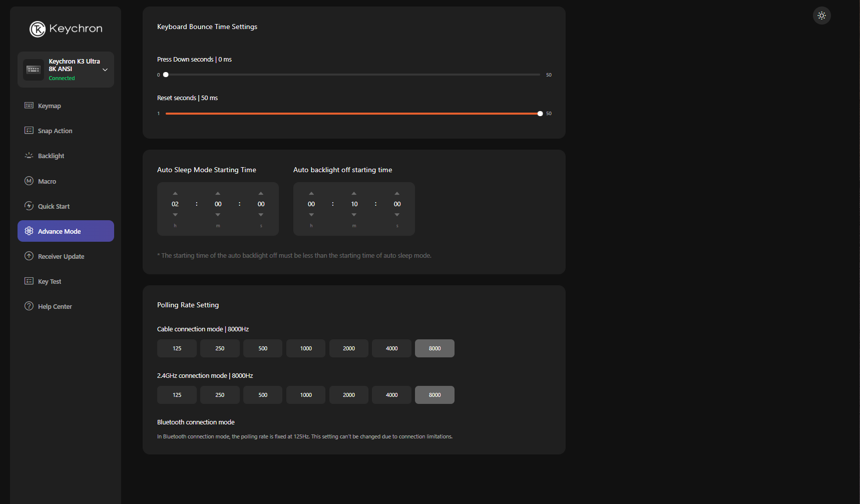Click the Press Down seconds slider handle

click(166, 75)
